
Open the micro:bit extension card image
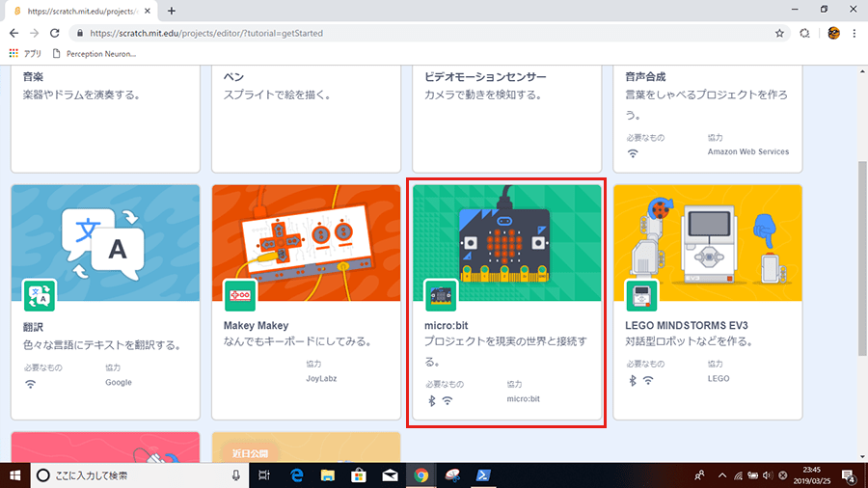[506, 243]
